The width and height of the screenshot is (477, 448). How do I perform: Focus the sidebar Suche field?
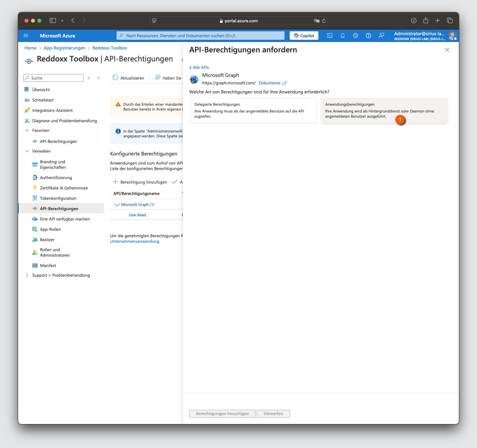(x=54, y=78)
